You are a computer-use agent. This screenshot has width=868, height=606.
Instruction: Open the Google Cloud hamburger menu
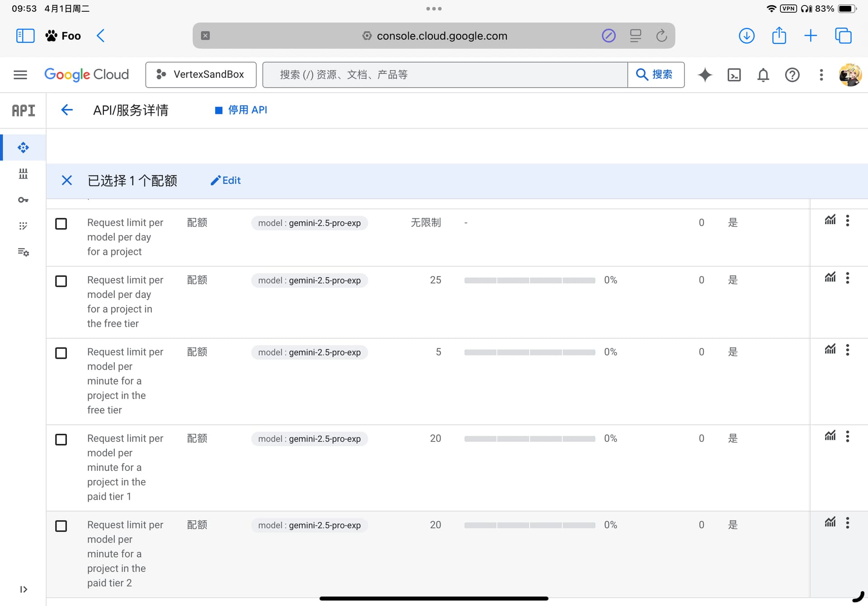coord(20,75)
